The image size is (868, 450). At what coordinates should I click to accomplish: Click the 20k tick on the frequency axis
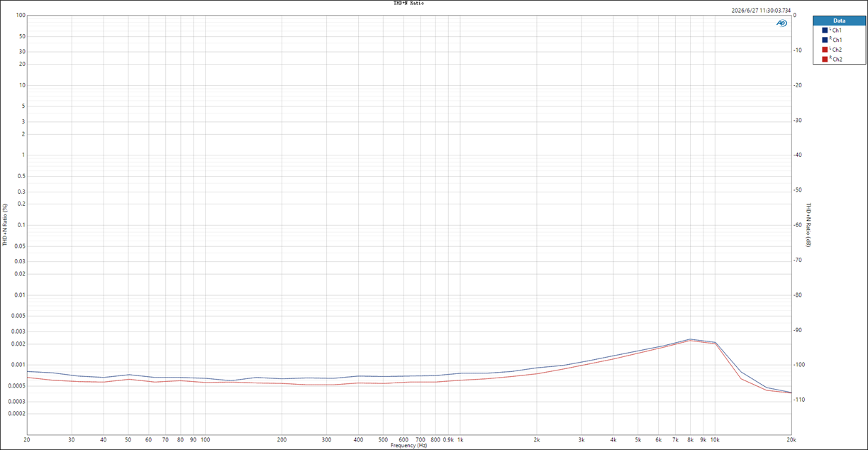791,440
